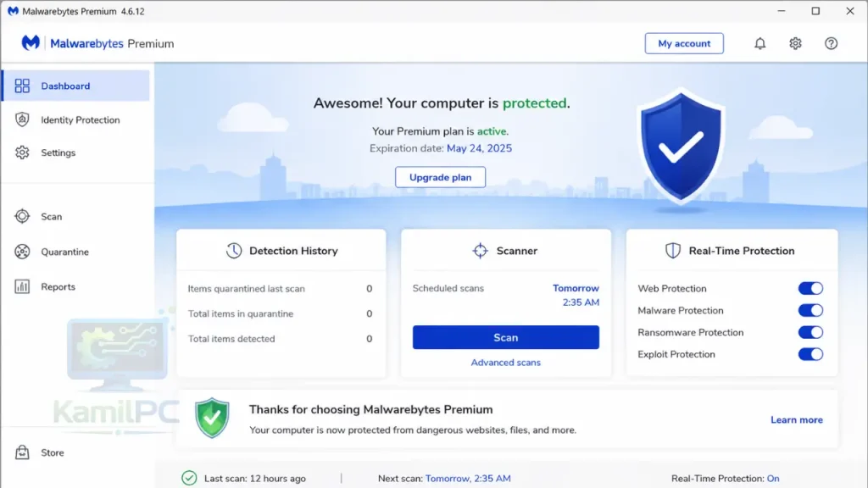868x488 pixels.
Task: Click the Thanks for choosing Malwarebytes Premium heading
Action: click(x=371, y=409)
